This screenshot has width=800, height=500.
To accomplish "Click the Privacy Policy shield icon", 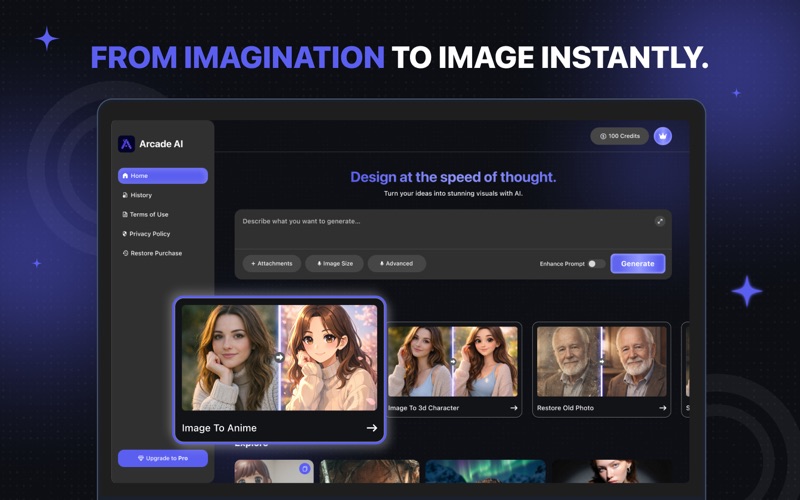I will (124, 234).
